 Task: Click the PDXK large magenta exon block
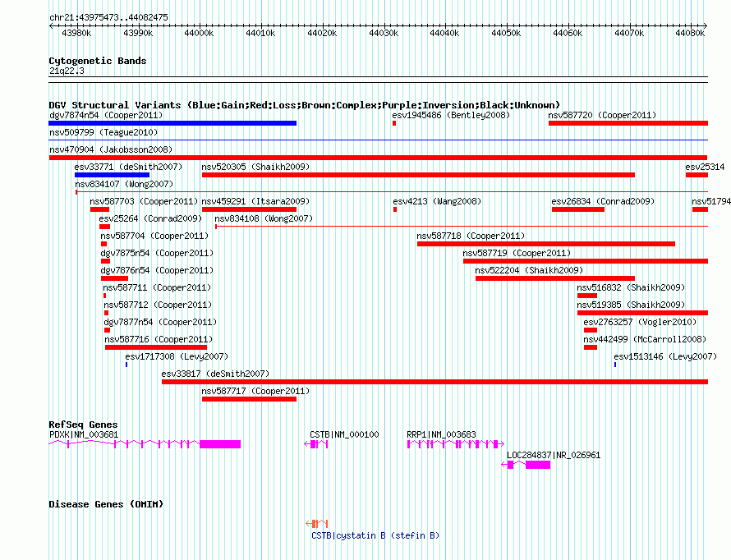[220, 444]
